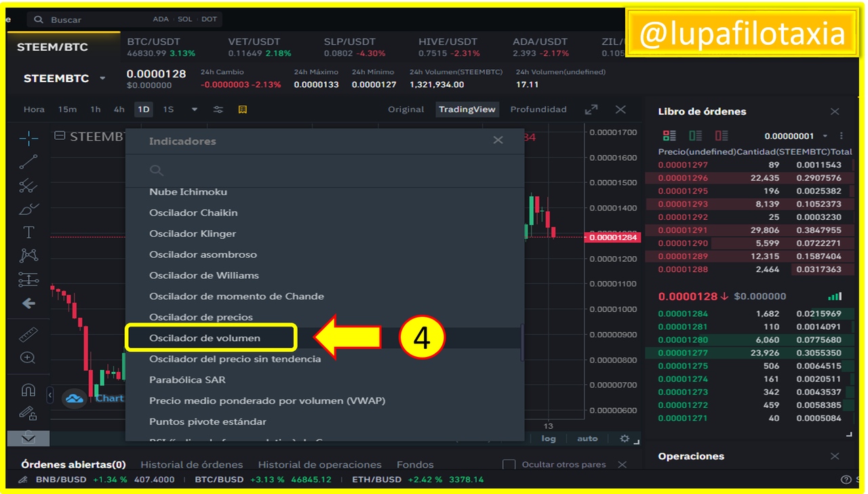
Task: Open the Historial de operaciones tab
Action: [x=319, y=465]
